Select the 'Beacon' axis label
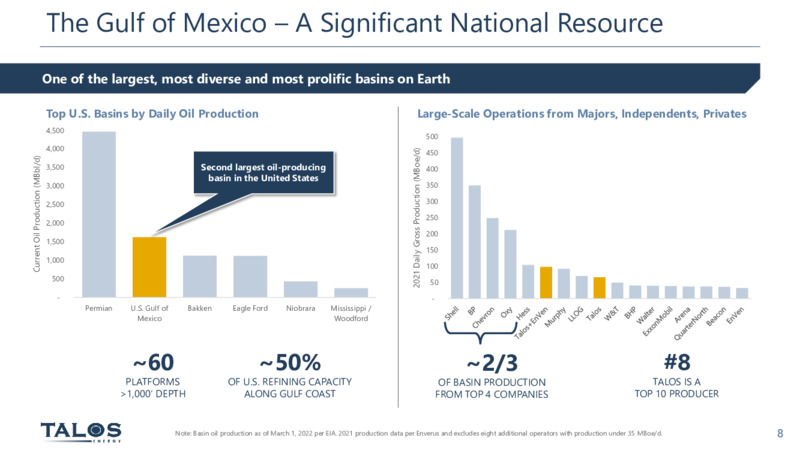 click(716, 316)
